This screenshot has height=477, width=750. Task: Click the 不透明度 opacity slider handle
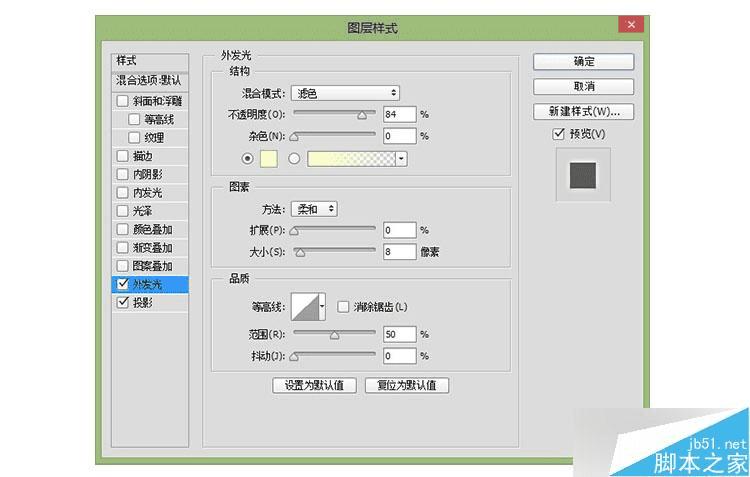coord(362,115)
